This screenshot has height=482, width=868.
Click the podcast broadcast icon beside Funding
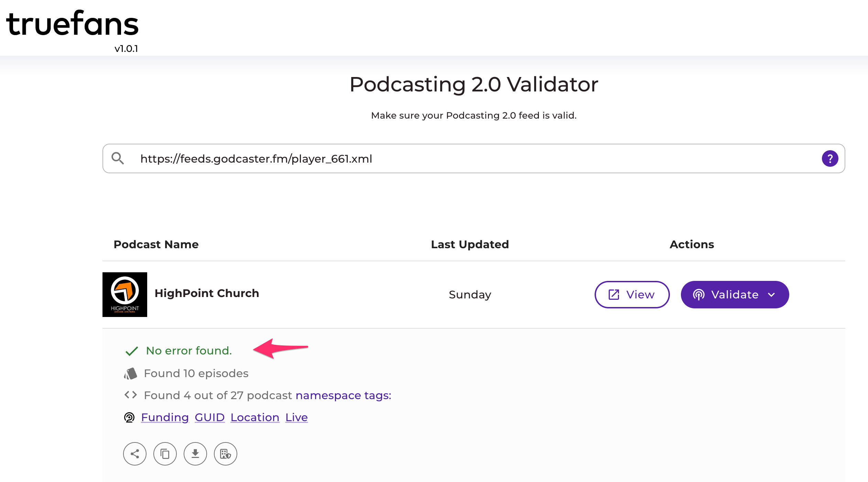click(129, 417)
